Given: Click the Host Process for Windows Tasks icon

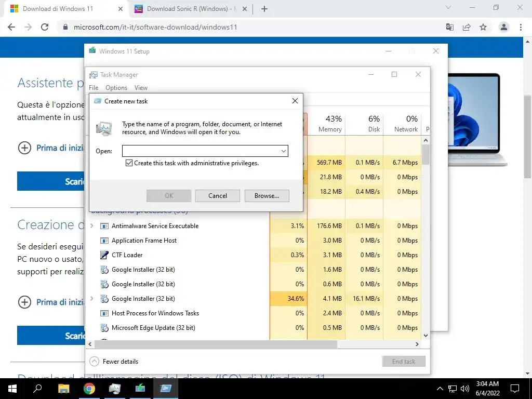Looking at the screenshot, I should click(104, 313).
